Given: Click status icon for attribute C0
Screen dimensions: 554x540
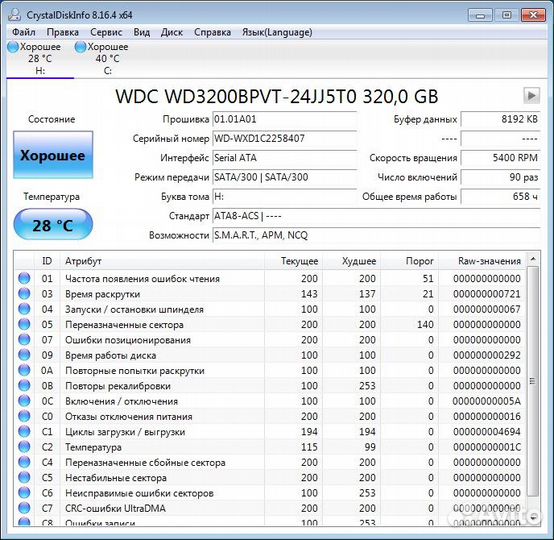Looking at the screenshot, I should tap(24, 416).
